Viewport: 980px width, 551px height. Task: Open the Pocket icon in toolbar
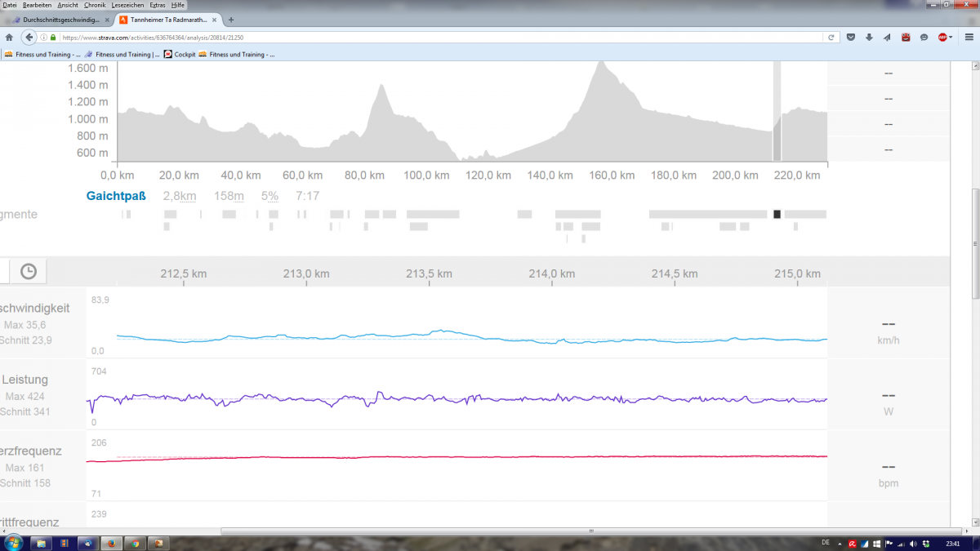click(x=851, y=38)
